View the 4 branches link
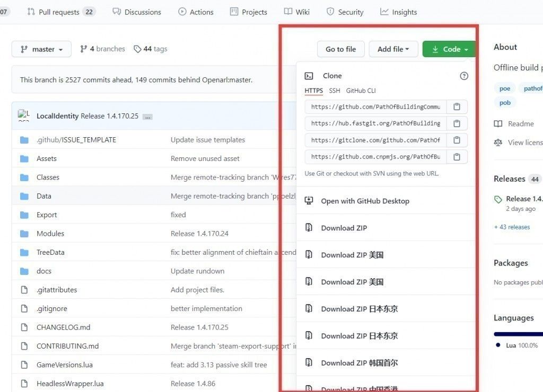This screenshot has width=543, height=392. (102, 49)
